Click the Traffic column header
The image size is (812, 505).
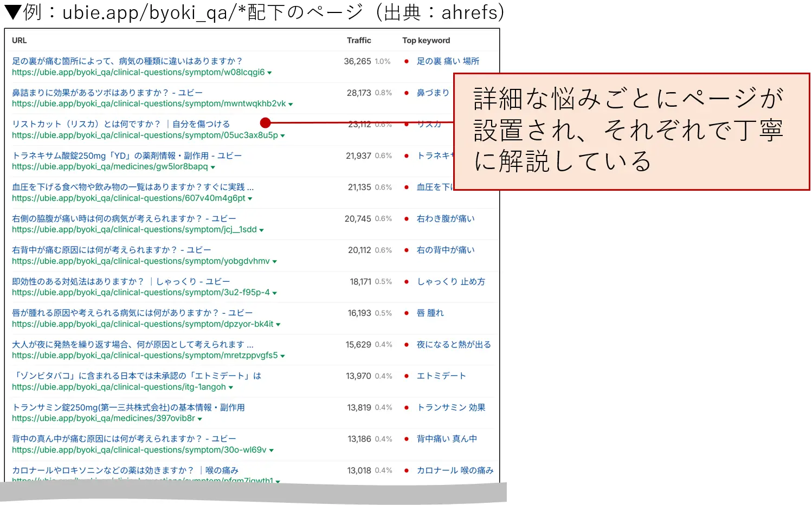pyautogui.click(x=358, y=40)
